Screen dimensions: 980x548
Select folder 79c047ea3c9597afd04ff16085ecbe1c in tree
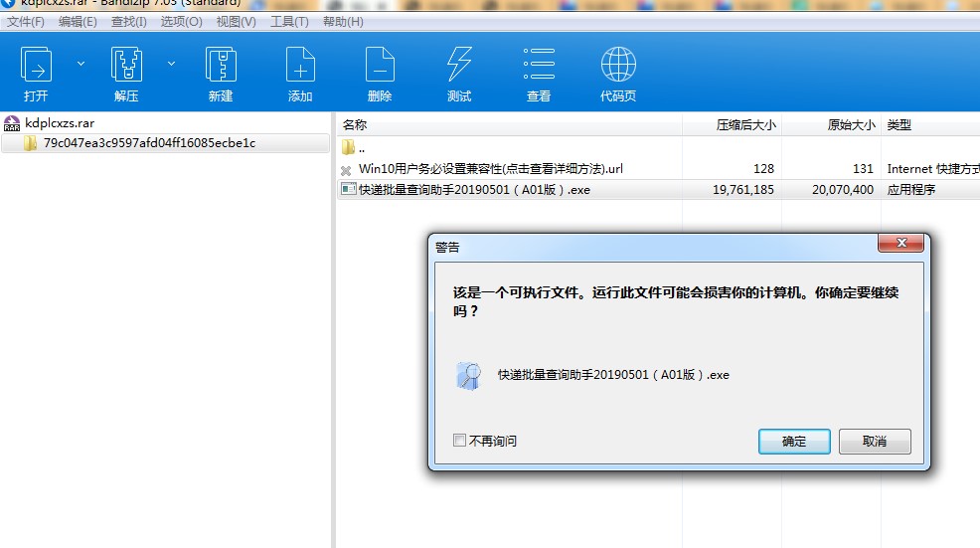pyautogui.click(x=149, y=143)
